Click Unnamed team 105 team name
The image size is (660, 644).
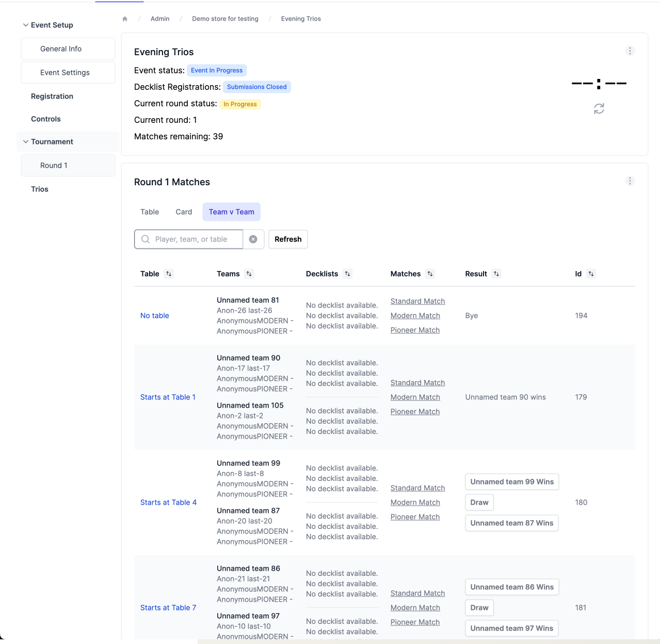250,406
